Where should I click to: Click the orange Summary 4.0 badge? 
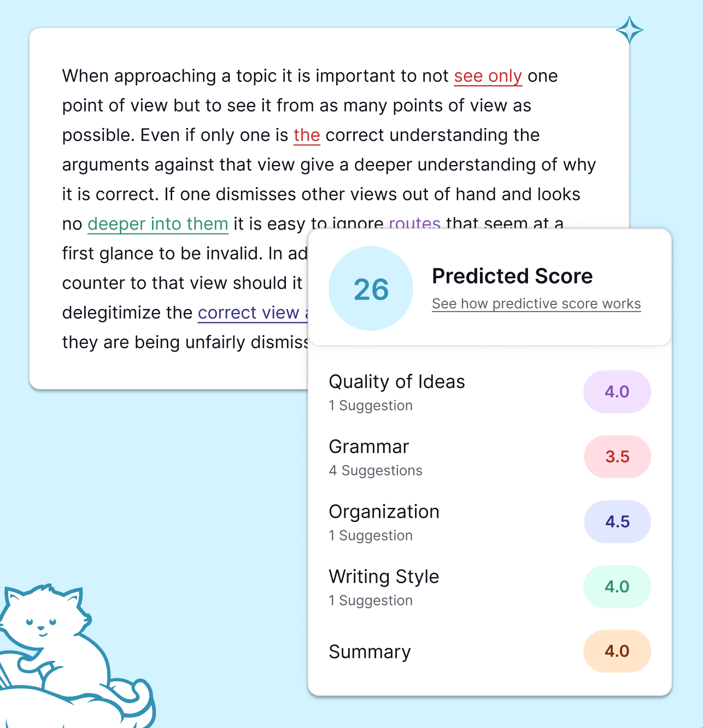tap(617, 651)
